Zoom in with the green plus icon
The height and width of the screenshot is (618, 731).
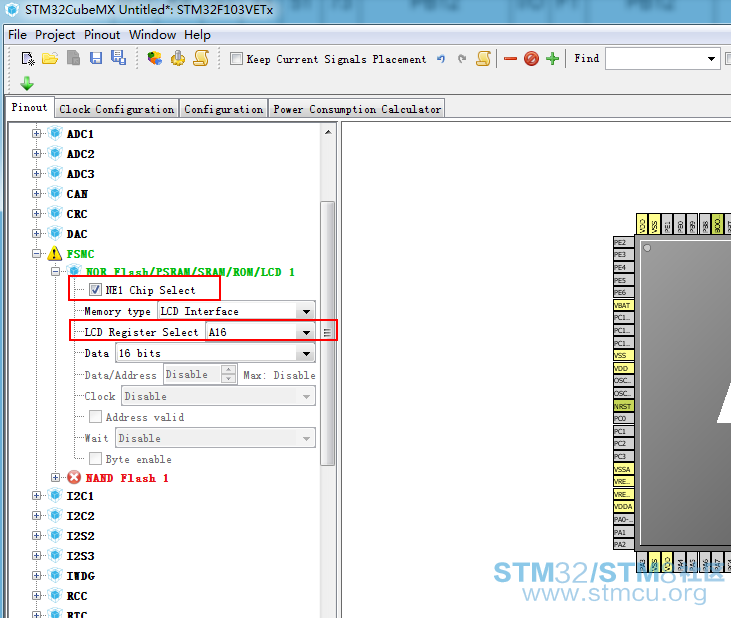pos(552,58)
